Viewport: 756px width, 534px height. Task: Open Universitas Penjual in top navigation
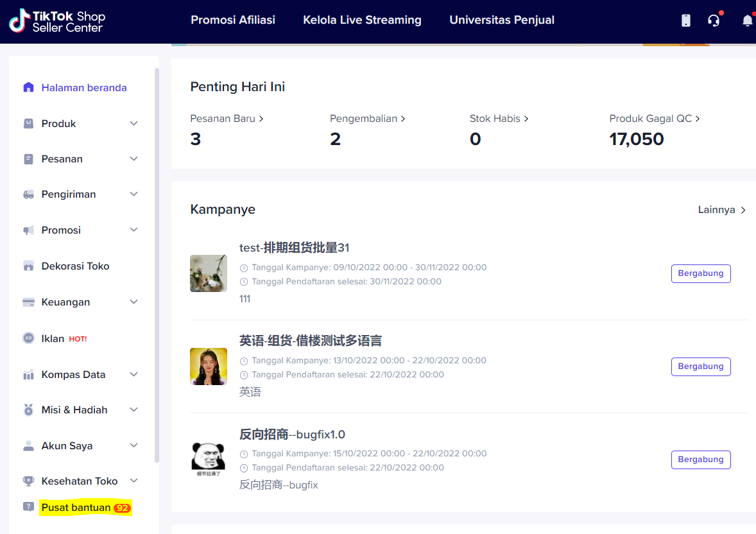pos(502,20)
